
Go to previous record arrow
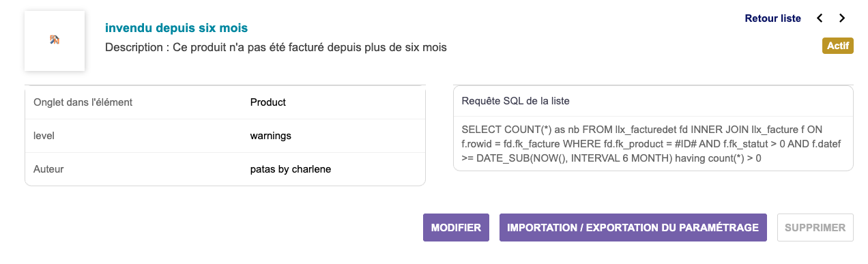tap(820, 18)
